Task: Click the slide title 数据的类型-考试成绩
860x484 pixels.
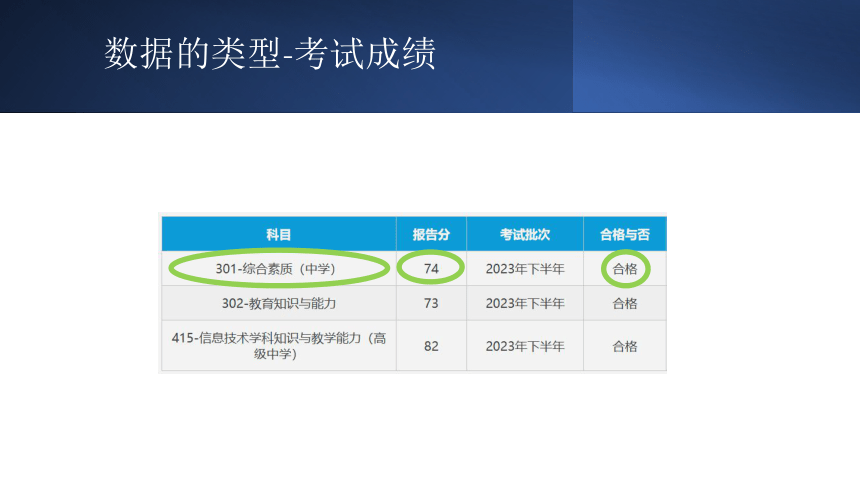Action: pyautogui.click(x=270, y=53)
